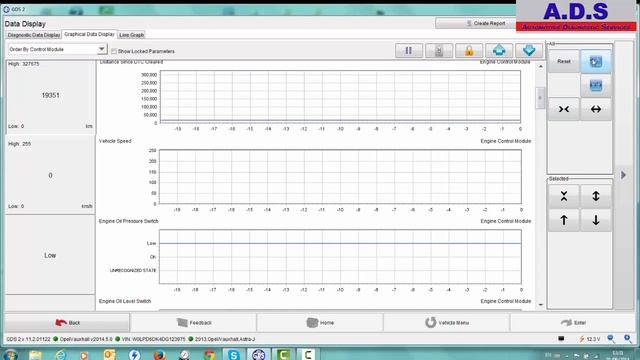Image resolution: width=640 pixels, height=360 pixels.
Task: Click the 2013 Opel/Vauxhall Astra-J status text
Action: pos(224,339)
